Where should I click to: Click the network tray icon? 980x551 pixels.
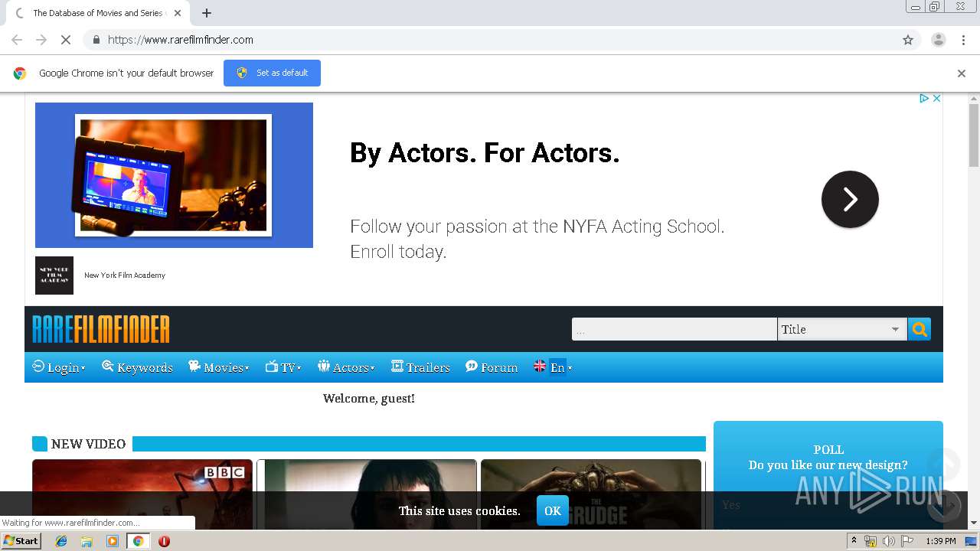[x=871, y=541]
